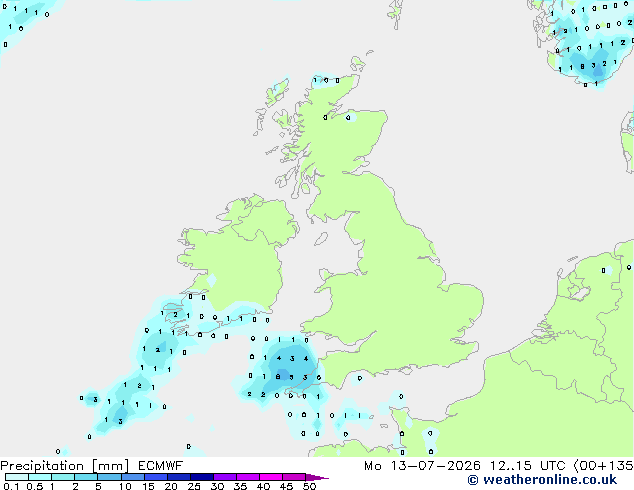Click the "25" legend scale label
The height and width of the screenshot is (490, 634).
click(x=194, y=486)
